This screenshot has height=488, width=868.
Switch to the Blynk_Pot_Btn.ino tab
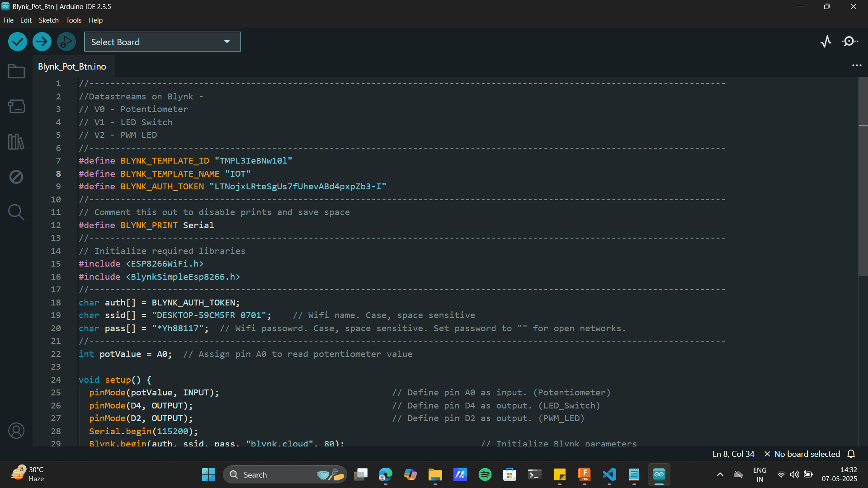point(72,66)
